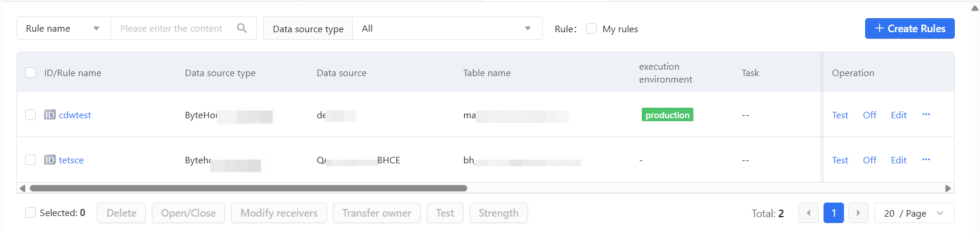Open the cdwtest rule link

[x=75, y=115]
